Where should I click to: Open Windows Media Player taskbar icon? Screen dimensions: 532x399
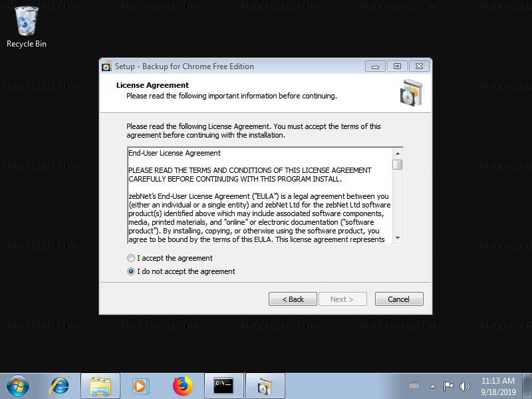(140, 386)
